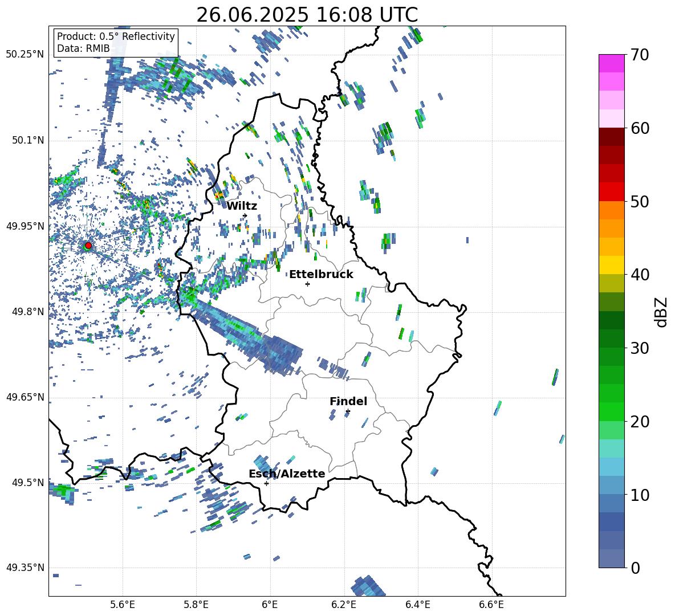Click the 0 dBZ colorbar label
This screenshot has height=616, width=675.
pos(635,568)
